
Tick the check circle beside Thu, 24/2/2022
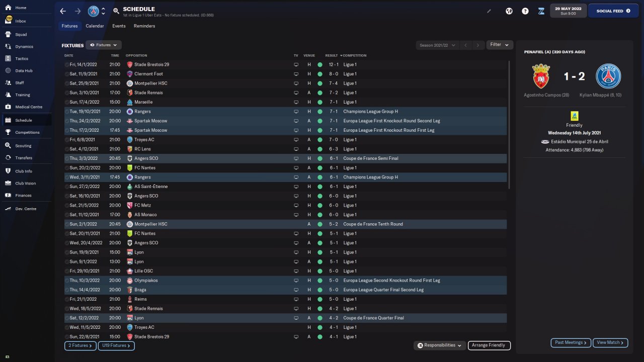pyautogui.click(x=67, y=121)
